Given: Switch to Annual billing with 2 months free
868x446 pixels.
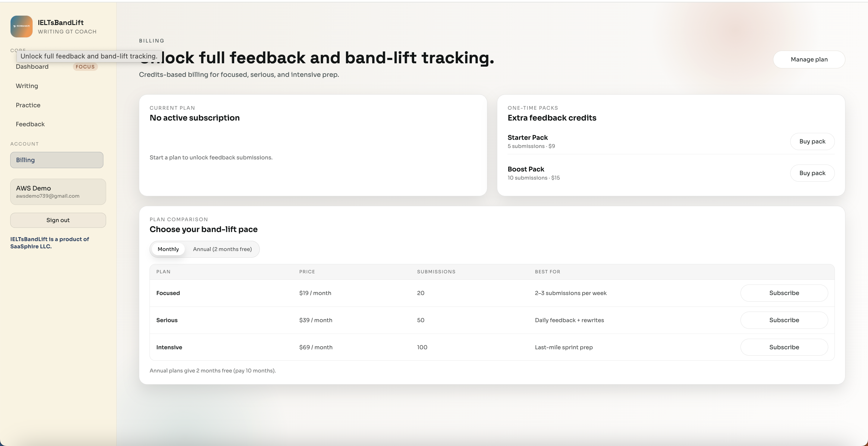Looking at the screenshot, I should point(222,249).
